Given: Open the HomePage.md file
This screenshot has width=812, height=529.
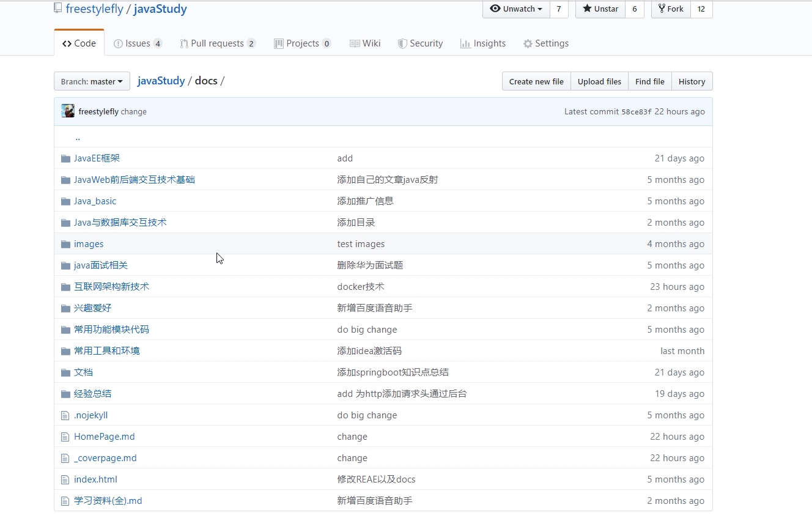Looking at the screenshot, I should [x=104, y=437].
